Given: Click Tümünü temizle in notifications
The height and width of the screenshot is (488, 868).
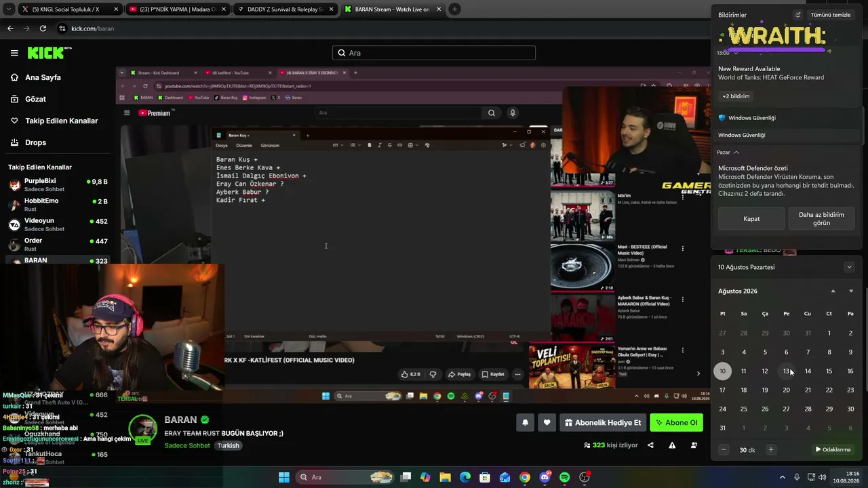Looking at the screenshot, I should [830, 15].
